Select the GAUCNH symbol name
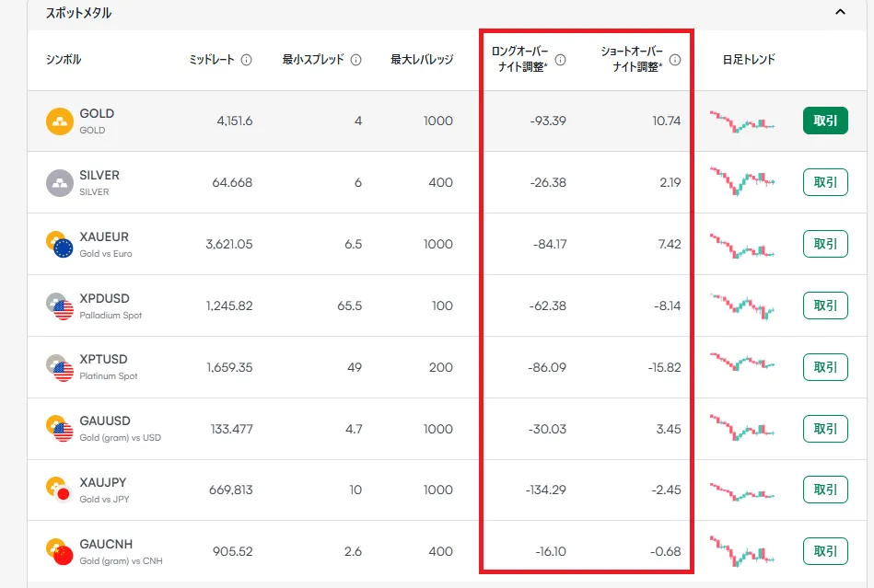This screenshot has width=874, height=588. point(106,544)
